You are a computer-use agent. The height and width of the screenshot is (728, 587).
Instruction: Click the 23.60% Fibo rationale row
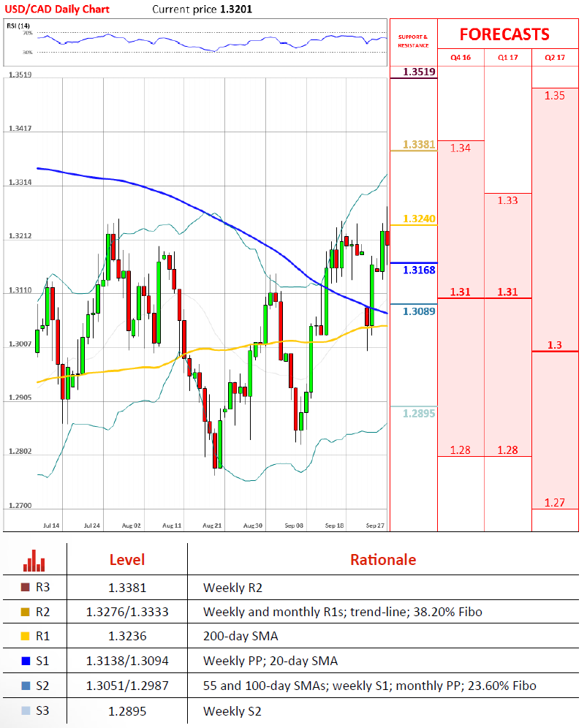click(370, 686)
